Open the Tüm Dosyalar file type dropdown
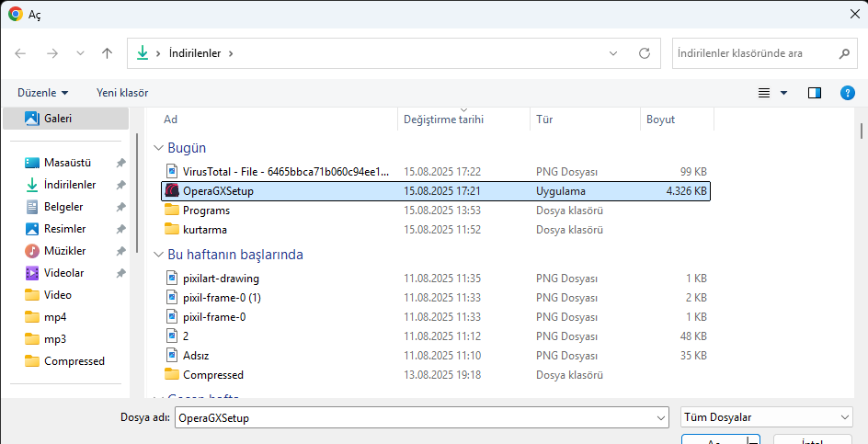This screenshot has height=444, width=868. pos(767,417)
